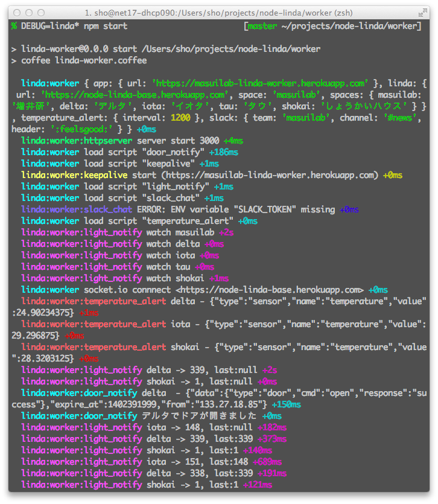The image size is (438, 504).
Task: Click 'iota -> 148, last:null' line
Action: (x=154, y=427)
